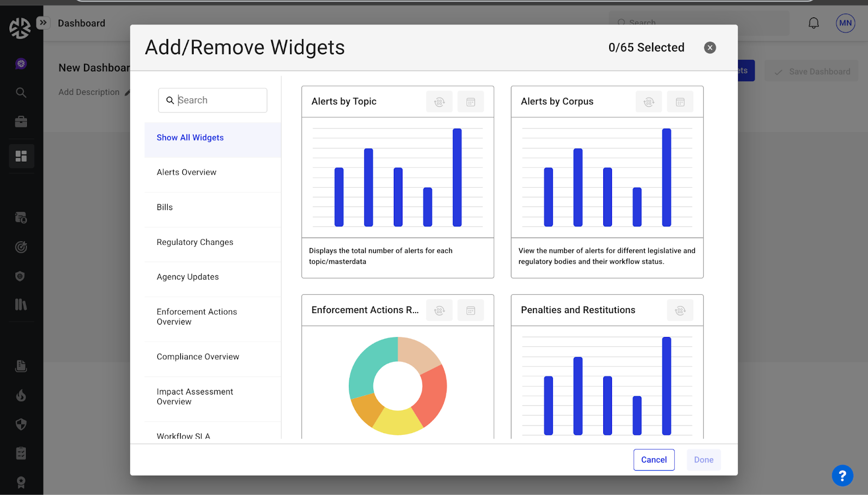The height and width of the screenshot is (495, 868).
Task: Click refresh icon on Penalties and Restitutions widget
Action: [680, 310]
